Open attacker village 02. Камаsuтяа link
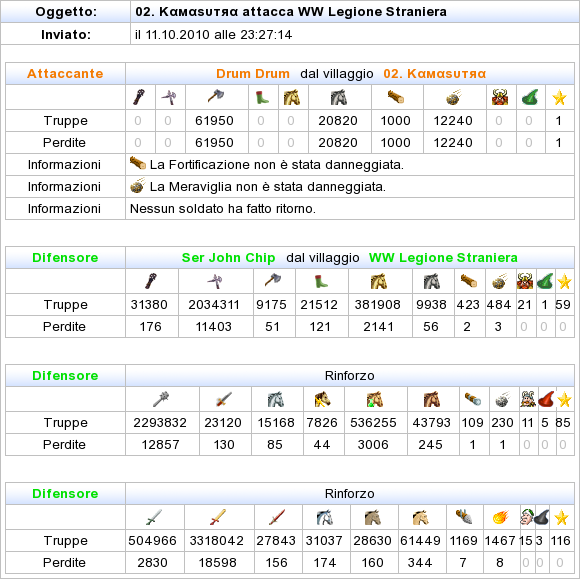This screenshot has width=580, height=579. [435, 73]
